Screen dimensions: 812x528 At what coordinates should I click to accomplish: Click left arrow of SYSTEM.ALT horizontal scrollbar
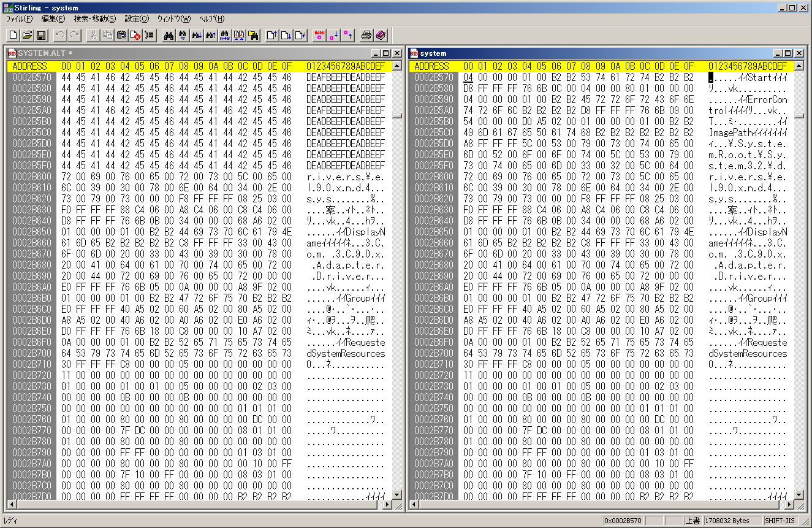pyautogui.click(x=11, y=505)
